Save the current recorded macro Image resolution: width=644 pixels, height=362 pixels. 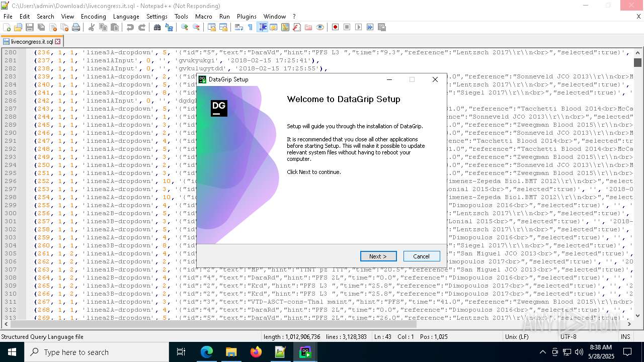[382, 27]
